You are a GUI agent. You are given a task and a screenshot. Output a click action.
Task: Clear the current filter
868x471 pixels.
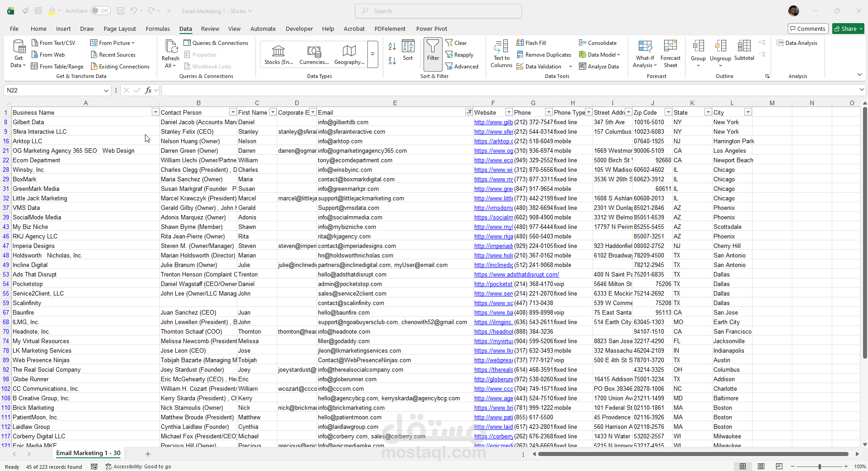pos(456,43)
